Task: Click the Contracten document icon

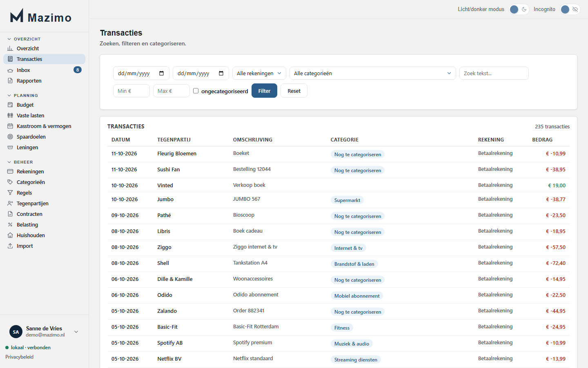Action: pyautogui.click(x=10, y=214)
